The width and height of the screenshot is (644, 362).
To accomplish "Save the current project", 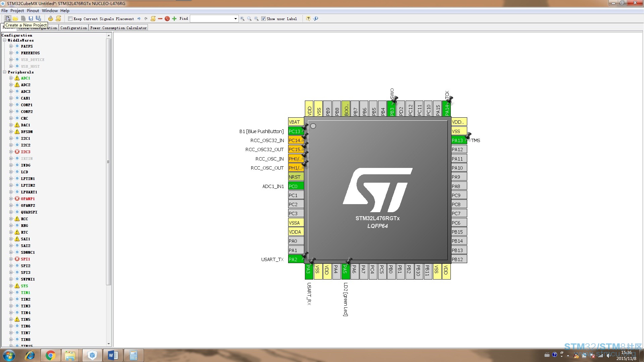I will click(x=31, y=18).
